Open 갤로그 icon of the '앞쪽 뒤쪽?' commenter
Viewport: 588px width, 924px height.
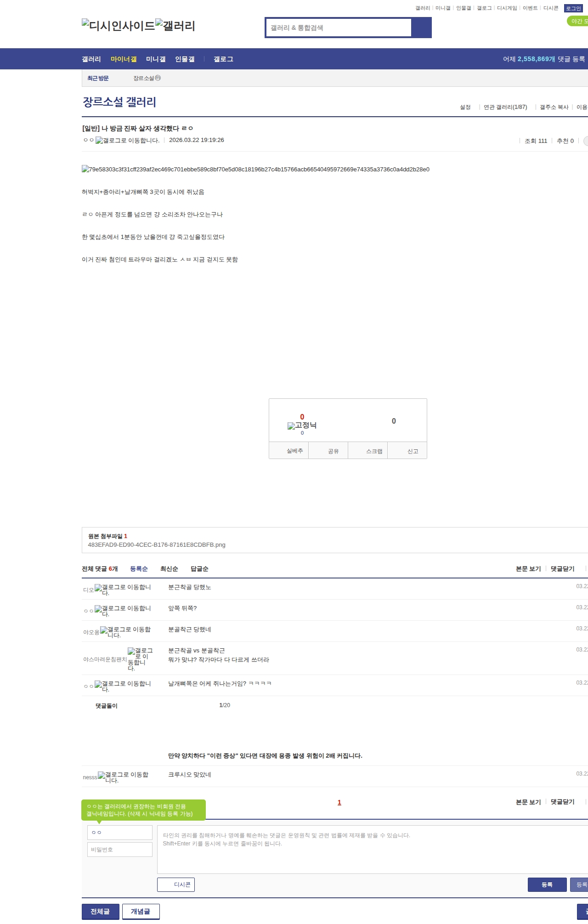pos(123,611)
